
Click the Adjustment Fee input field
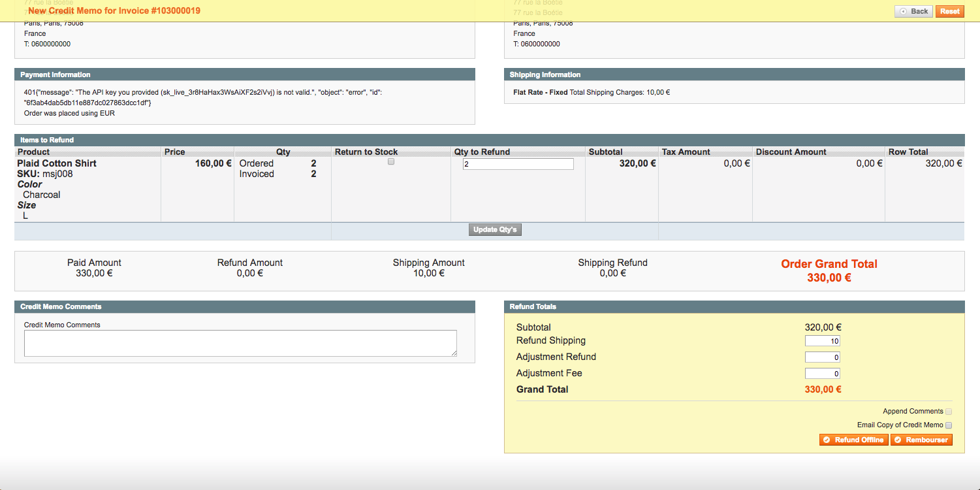coord(823,373)
